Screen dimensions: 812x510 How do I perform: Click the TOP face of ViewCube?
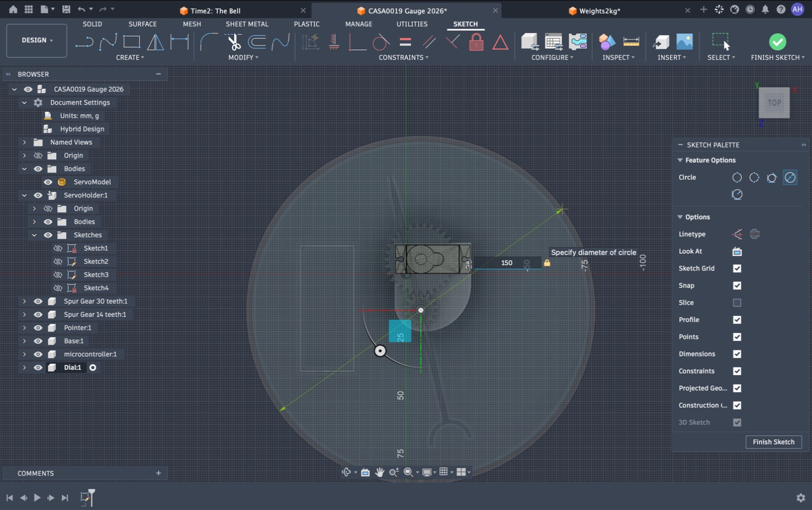point(774,103)
